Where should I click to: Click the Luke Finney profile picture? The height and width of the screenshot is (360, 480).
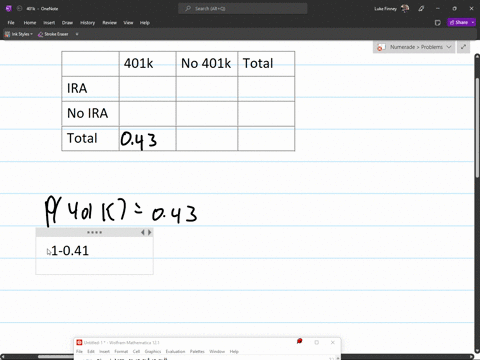(x=405, y=8)
